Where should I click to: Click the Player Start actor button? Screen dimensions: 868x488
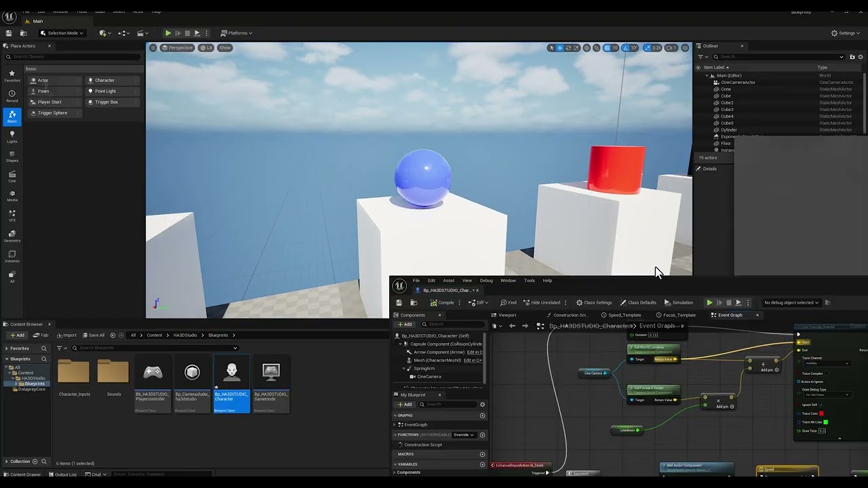(x=55, y=102)
